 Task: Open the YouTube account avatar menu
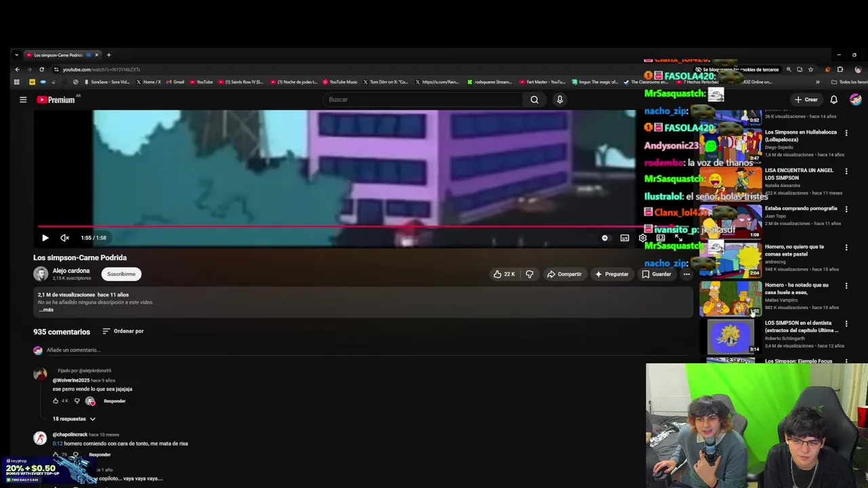click(x=856, y=100)
